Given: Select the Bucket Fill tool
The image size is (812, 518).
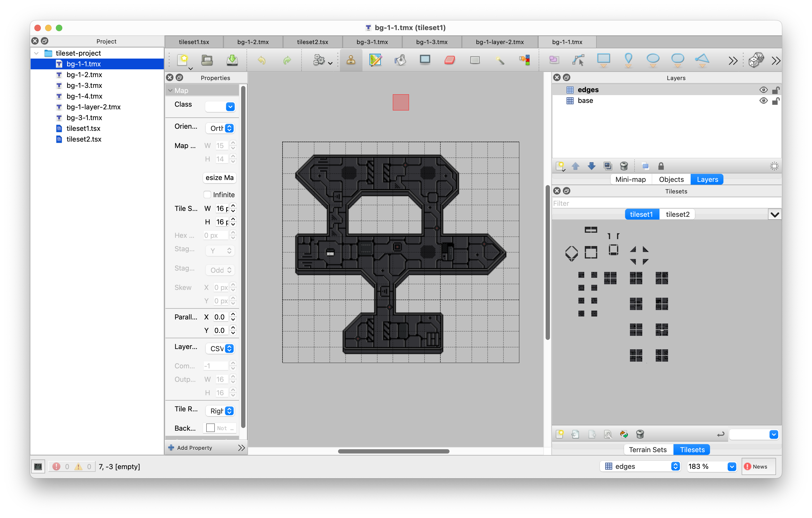Looking at the screenshot, I should pyautogui.click(x=400, y=60).
